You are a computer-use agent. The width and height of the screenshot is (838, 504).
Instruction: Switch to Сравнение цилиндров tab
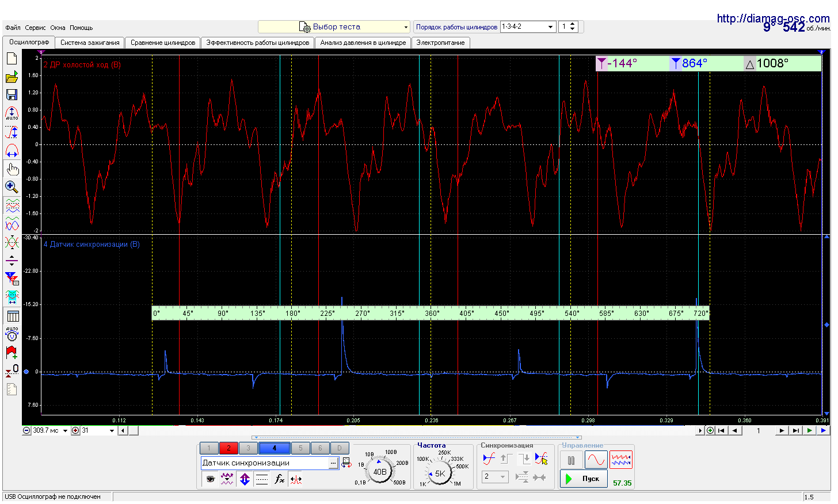point(163,43)
